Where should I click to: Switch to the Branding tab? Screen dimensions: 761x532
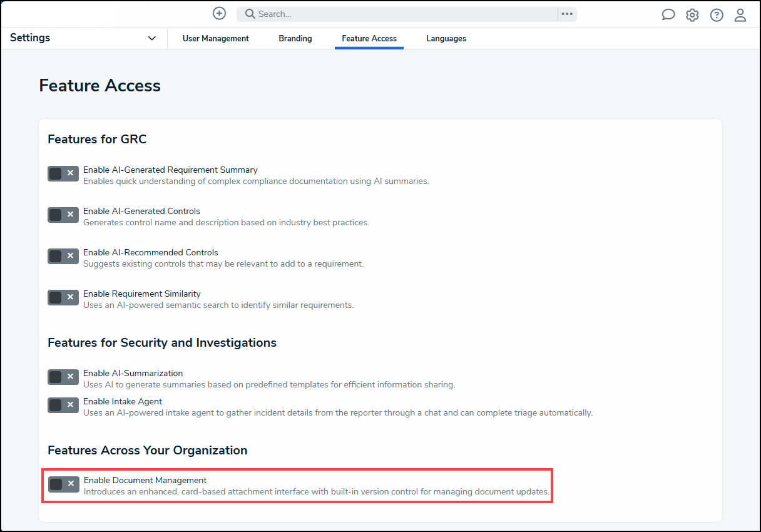pos(295,38)
